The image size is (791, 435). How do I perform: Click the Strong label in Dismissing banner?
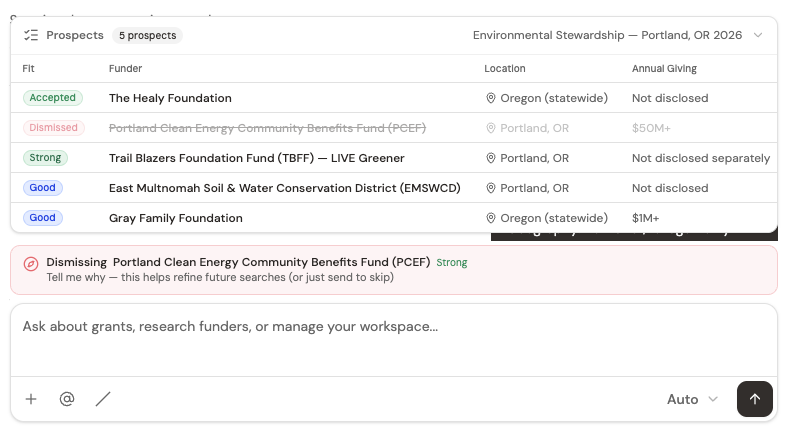[x=451, y=262]
